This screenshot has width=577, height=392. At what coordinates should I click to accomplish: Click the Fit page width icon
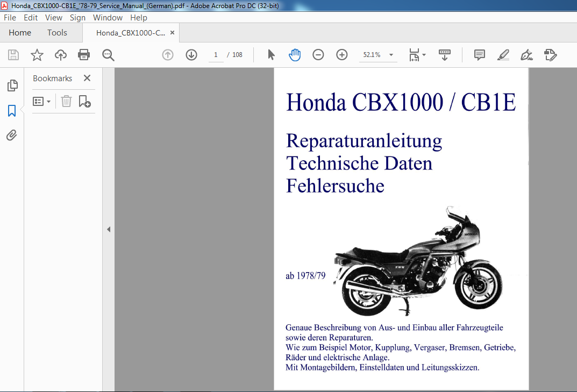(x=415, y=55)
